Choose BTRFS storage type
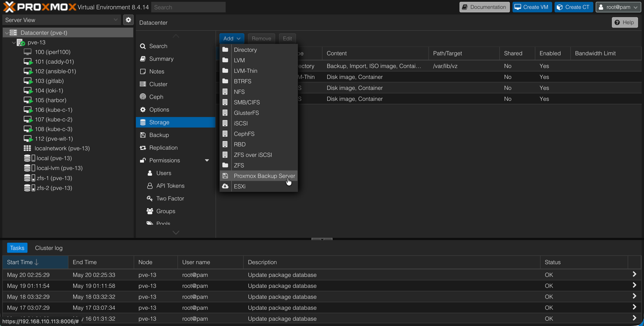The image size is (644, 326). pos(258,81)
